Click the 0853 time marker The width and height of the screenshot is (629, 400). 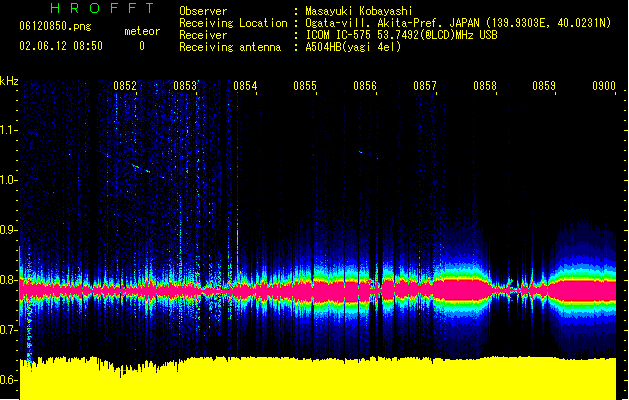tap(185, 86)
